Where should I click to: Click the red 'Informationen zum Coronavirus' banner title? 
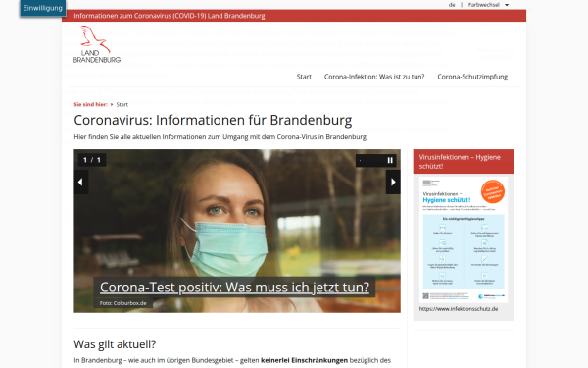tap(170, 16)
